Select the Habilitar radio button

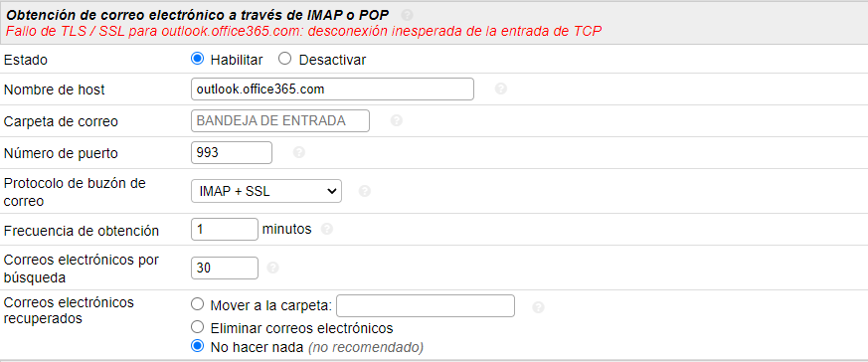tap(197, 59)
